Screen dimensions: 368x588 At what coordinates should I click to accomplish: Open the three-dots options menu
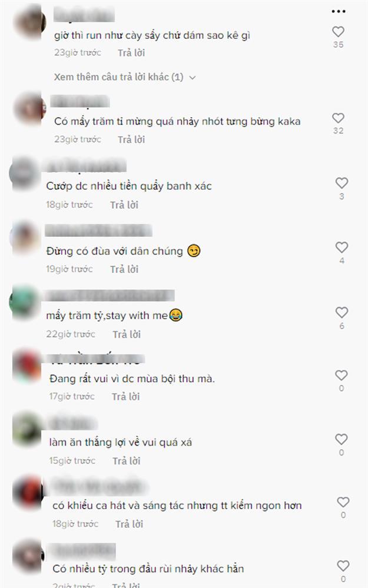click(x=339, y=12)
